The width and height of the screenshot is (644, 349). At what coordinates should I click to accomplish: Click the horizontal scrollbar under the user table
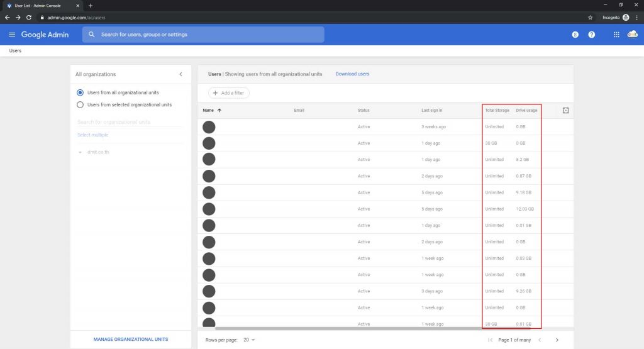click(x=372, y=328)
